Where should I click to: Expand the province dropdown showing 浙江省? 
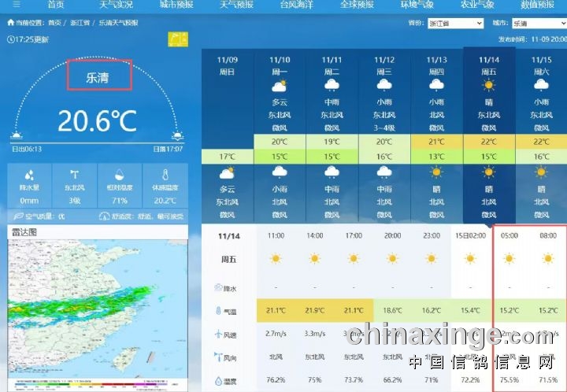(456, 24)
